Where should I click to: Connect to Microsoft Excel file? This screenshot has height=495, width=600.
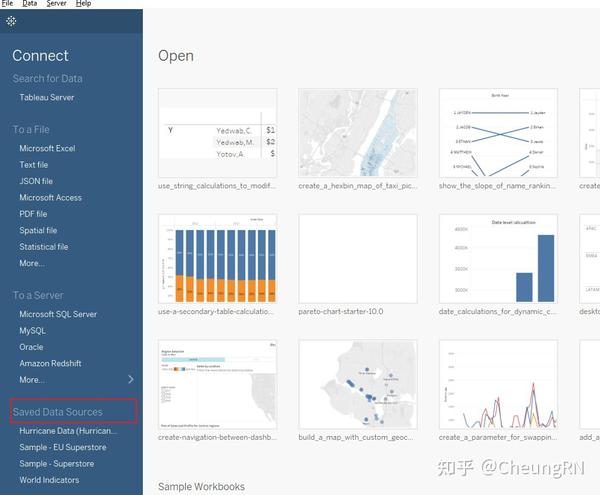pos(47,148)
